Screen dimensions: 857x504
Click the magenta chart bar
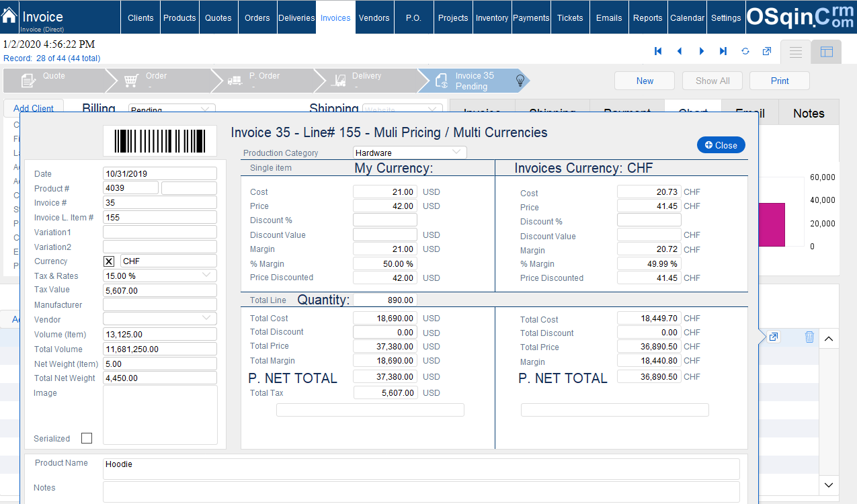[x=773, y=224]
